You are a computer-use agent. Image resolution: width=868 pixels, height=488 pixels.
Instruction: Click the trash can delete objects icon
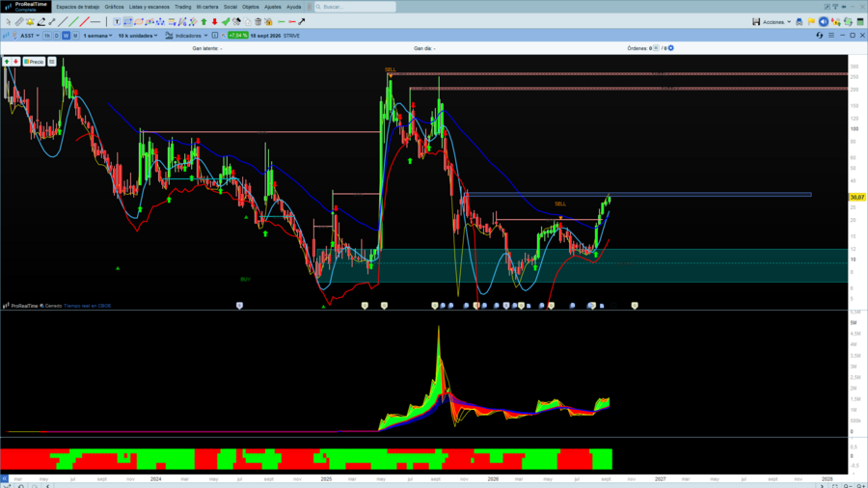[258, 21]
